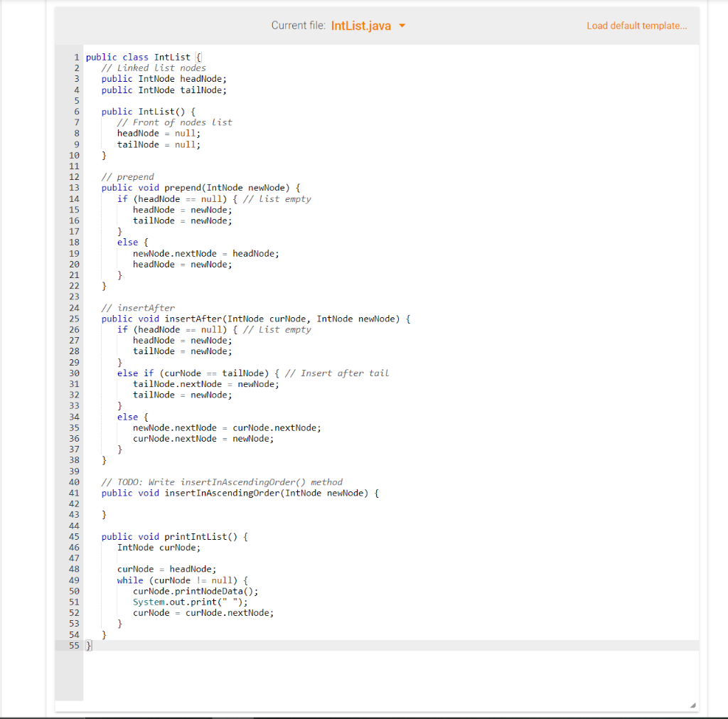Click the IntList.java file name label
Viewport: 728px width, 719px height.
click(x=359, y=25)
